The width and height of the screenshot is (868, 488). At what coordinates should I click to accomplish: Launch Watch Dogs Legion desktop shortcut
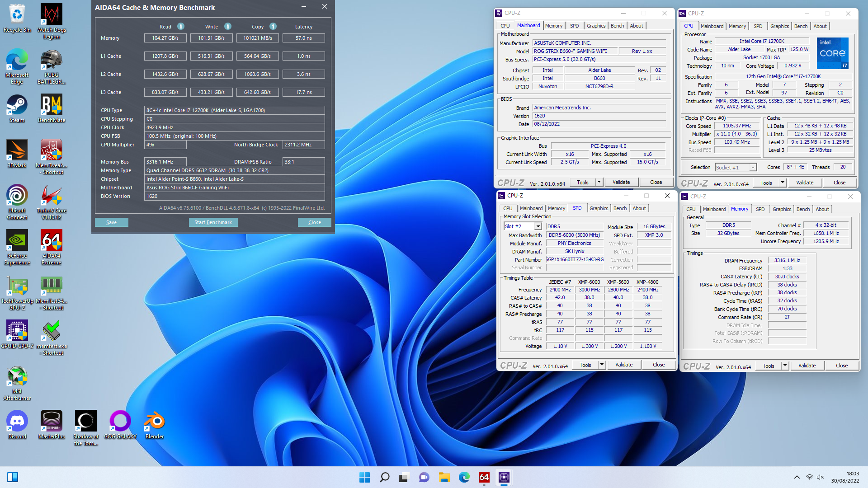coord(52,21)
